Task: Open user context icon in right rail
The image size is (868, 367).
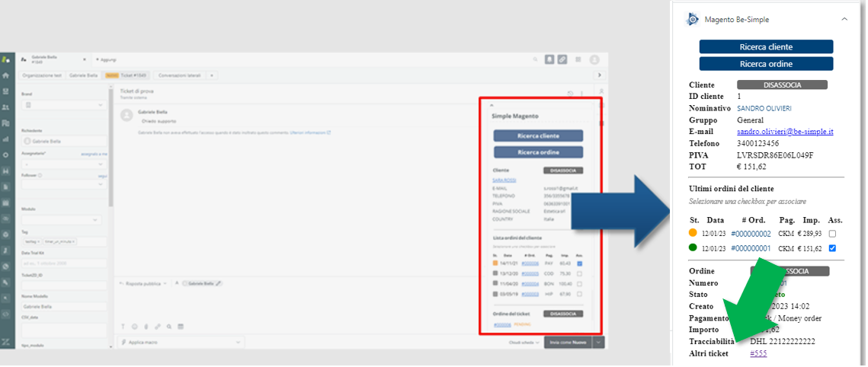Action: point(601,91)
